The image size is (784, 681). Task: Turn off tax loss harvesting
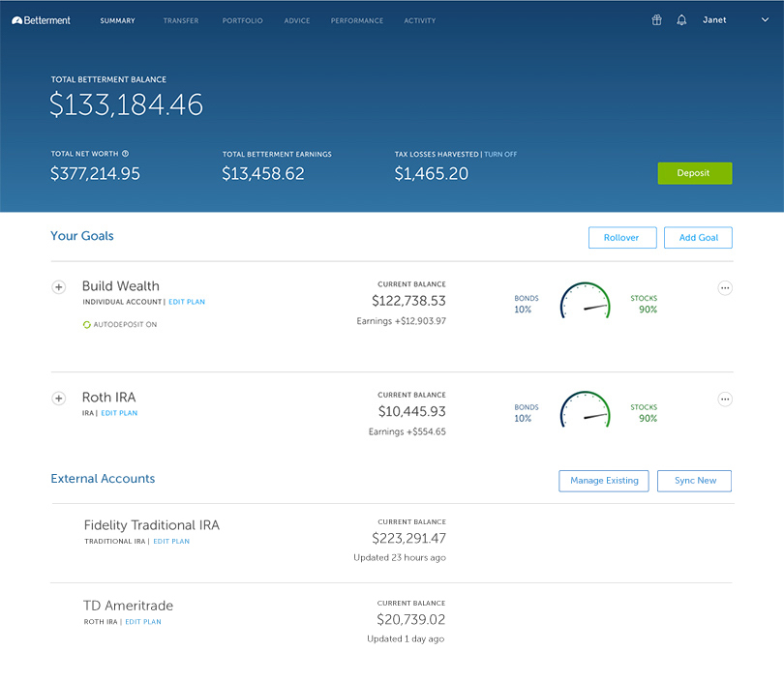pyautogui.click(x=500, y=154)
